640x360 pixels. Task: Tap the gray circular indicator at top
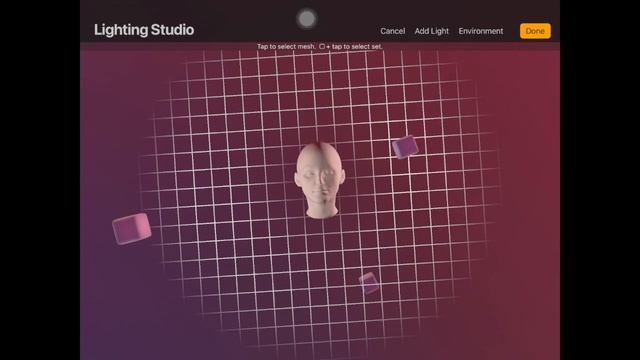pos(307,19)
